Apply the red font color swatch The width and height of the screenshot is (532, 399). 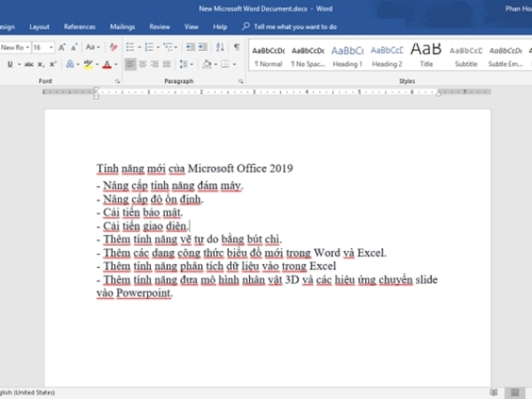[x=106, y=65]
